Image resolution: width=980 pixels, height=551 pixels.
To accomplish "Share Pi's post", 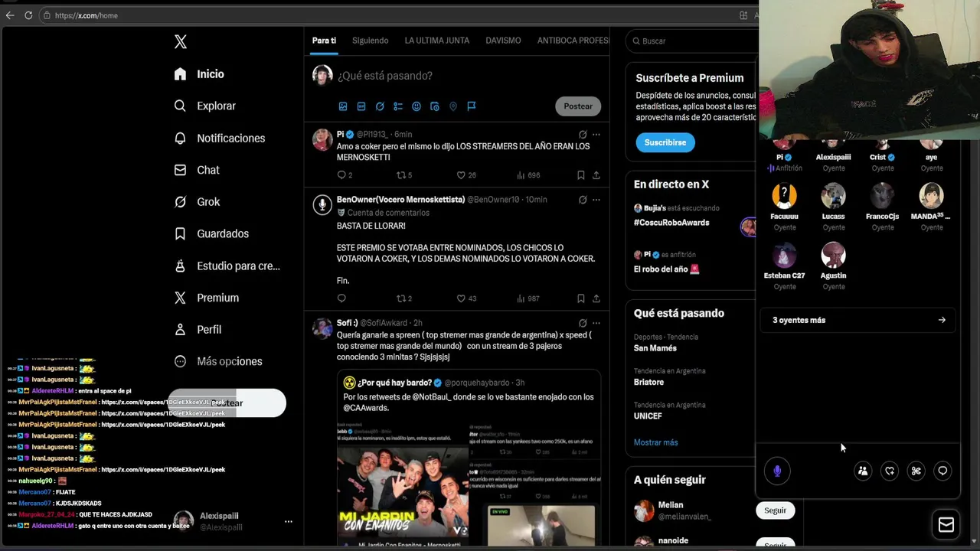I will (596, 175).
